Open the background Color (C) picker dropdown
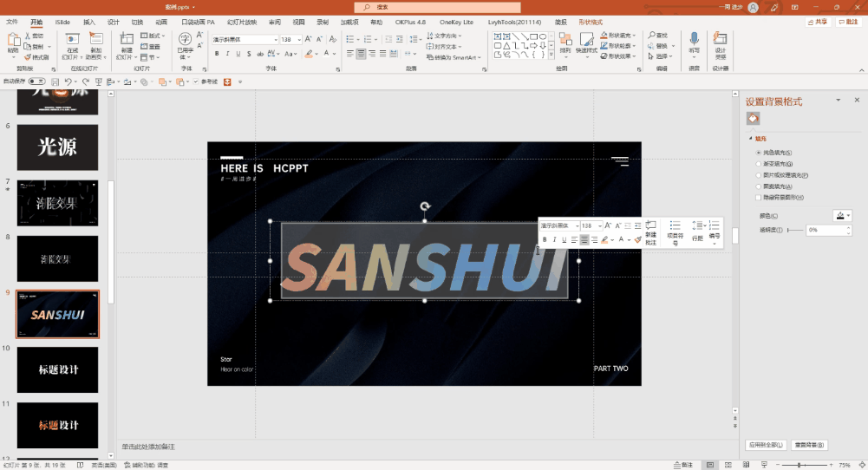868x470 pixels. click(842, 216)
